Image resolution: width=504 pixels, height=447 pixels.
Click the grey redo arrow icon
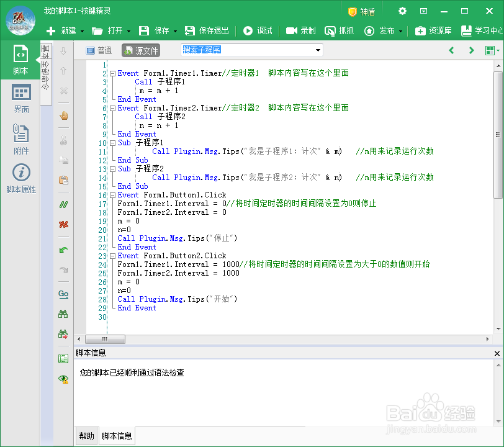(63, 269)
